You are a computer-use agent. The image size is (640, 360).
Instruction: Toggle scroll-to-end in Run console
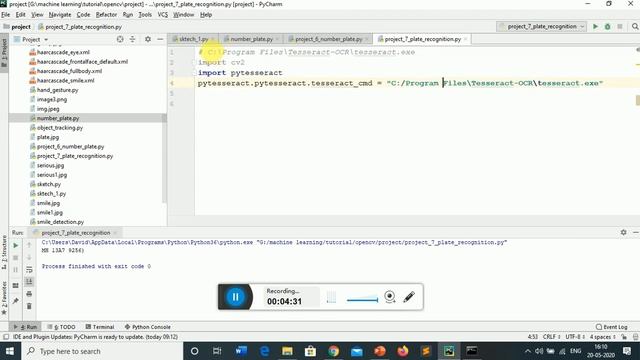[29, 282]
